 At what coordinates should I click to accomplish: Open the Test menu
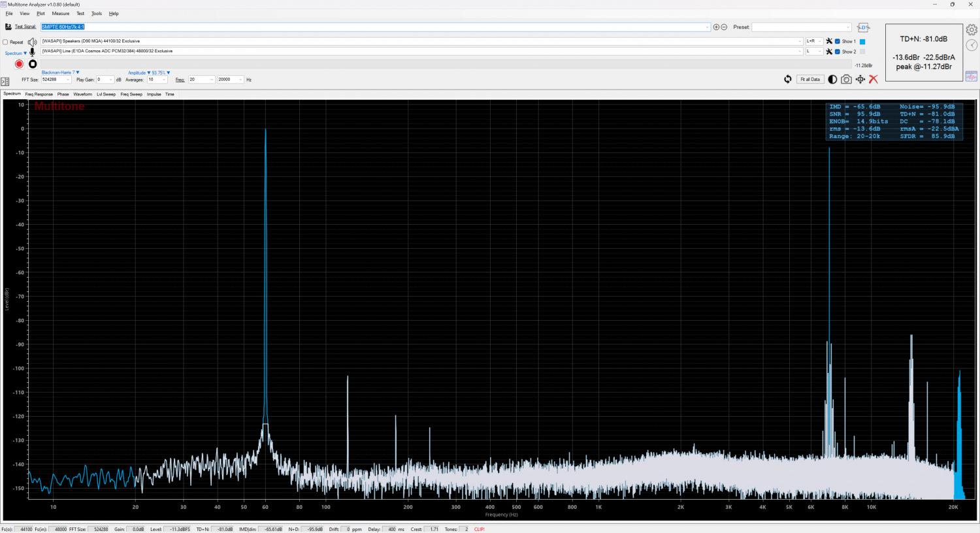(80, 14)
